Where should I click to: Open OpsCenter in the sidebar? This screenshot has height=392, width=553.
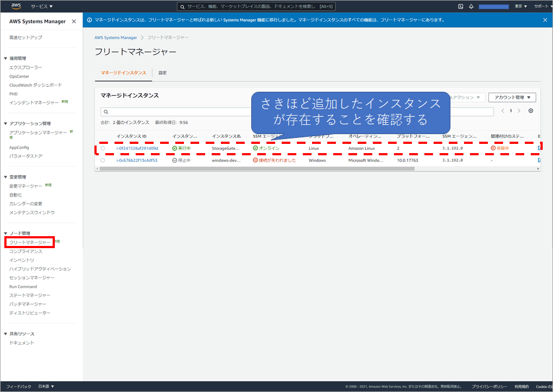pyautogui.click(x=20, y=76)
